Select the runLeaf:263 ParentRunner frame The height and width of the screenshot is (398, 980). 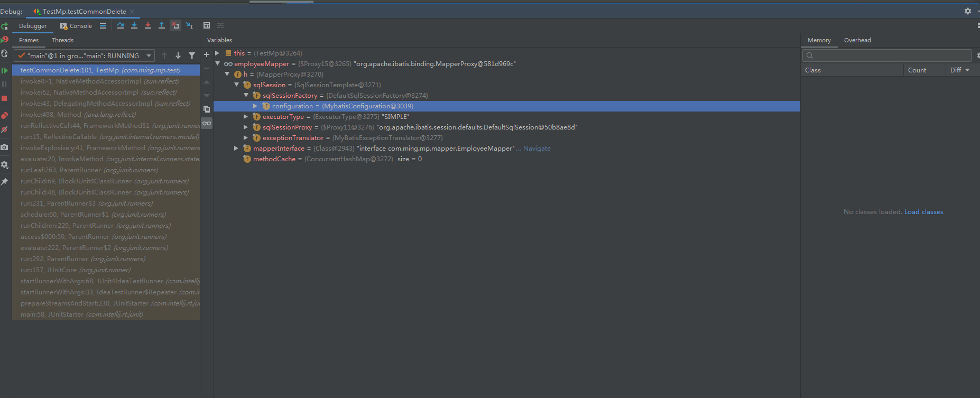coord(106,170)
